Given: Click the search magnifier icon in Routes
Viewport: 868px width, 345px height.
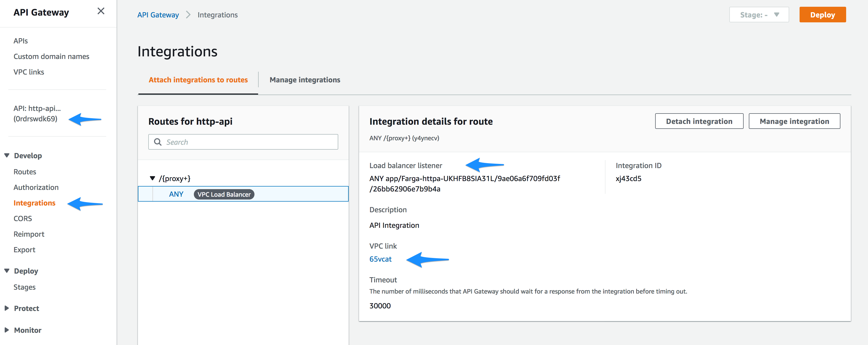Looking at the screenshot, I should pyautogui.click(x=158, y=142).
